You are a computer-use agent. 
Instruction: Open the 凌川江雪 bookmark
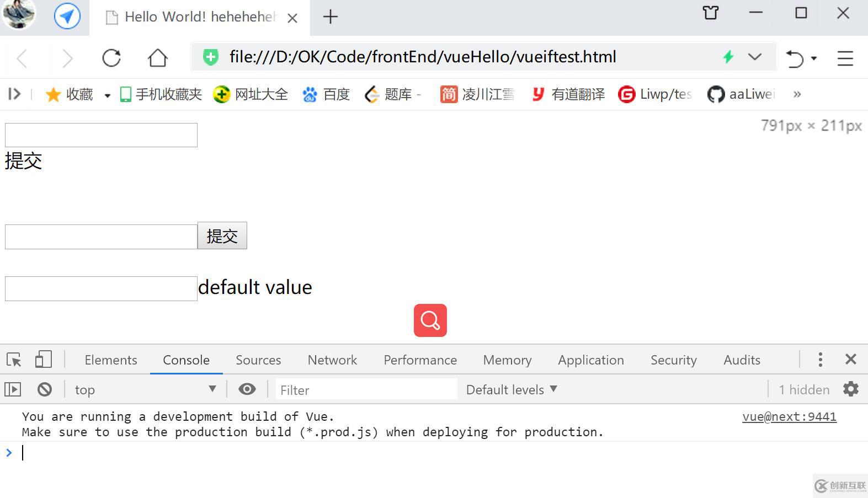[x=477, y=94]
